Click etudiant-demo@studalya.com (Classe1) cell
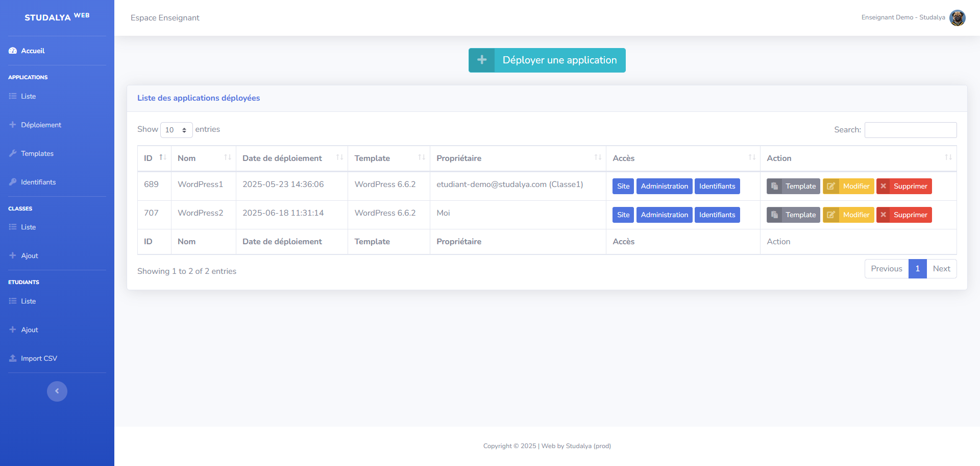Viewport: 980px width, 466px height. [518, 187]
